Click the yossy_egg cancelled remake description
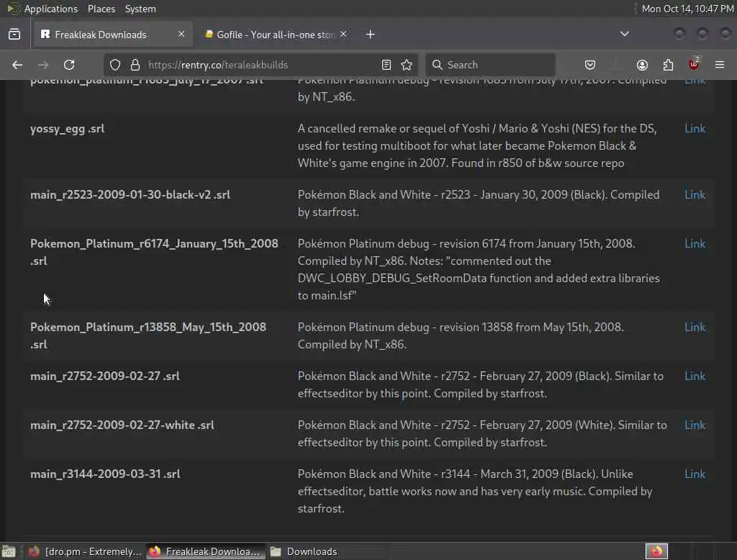 tap(477, 146)
